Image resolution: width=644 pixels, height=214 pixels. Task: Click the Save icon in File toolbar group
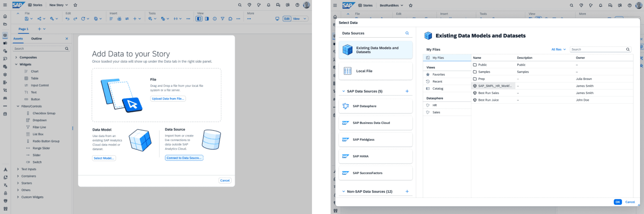pyautogui.click(x=27, y=19)
